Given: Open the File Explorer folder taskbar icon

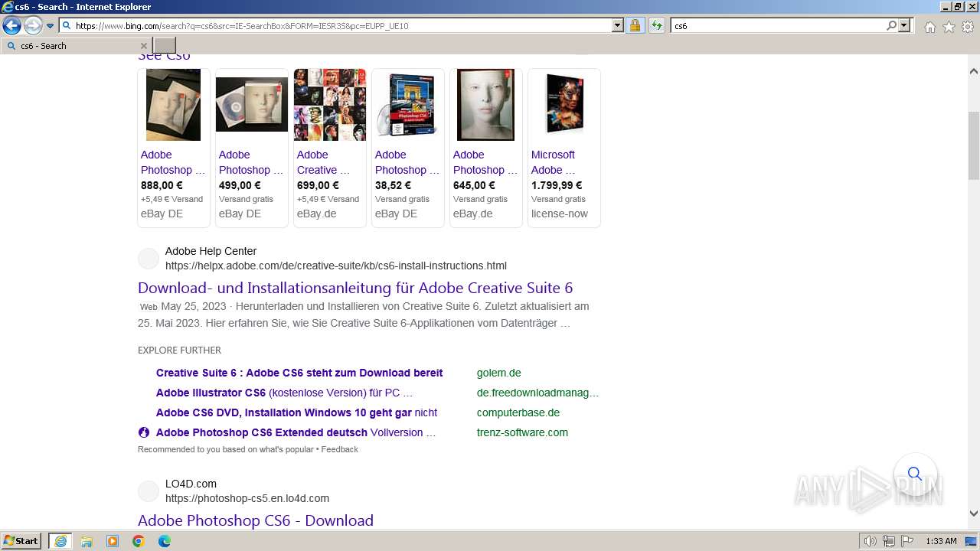Looking at the screenshot, I should click(x=87, y=541).
